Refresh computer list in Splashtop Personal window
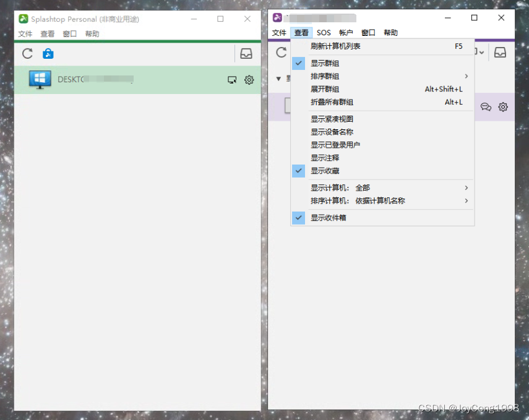The height and width of the screenshot is (420, 529). click(27, 53)
